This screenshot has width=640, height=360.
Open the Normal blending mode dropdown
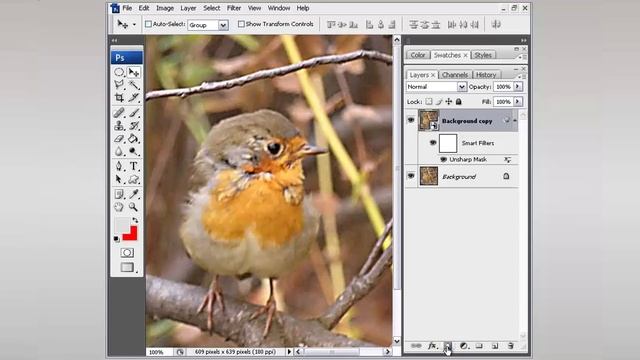[461, 87]
